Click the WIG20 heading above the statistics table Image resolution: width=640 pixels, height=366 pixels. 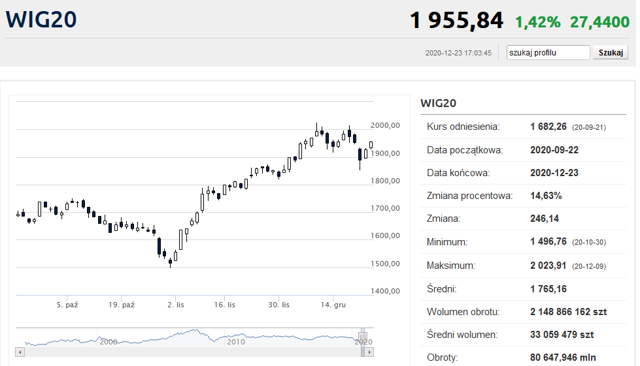click(x=438, y=103)
